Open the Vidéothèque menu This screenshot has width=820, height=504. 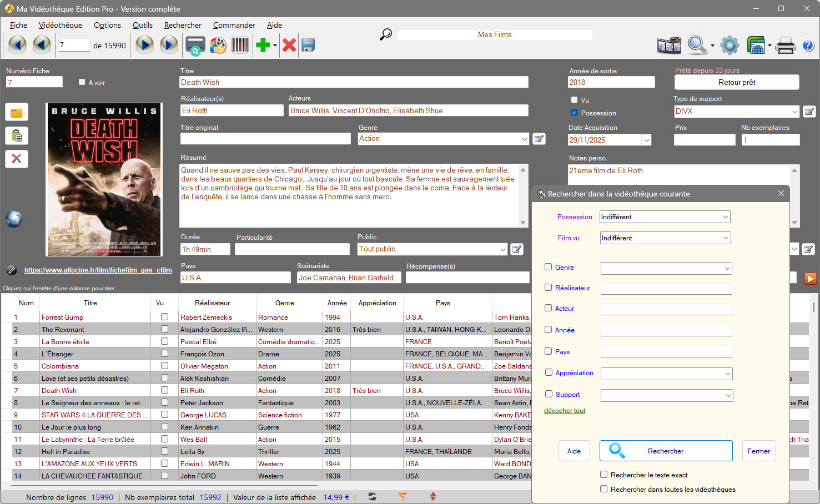(x=61, y=25)
